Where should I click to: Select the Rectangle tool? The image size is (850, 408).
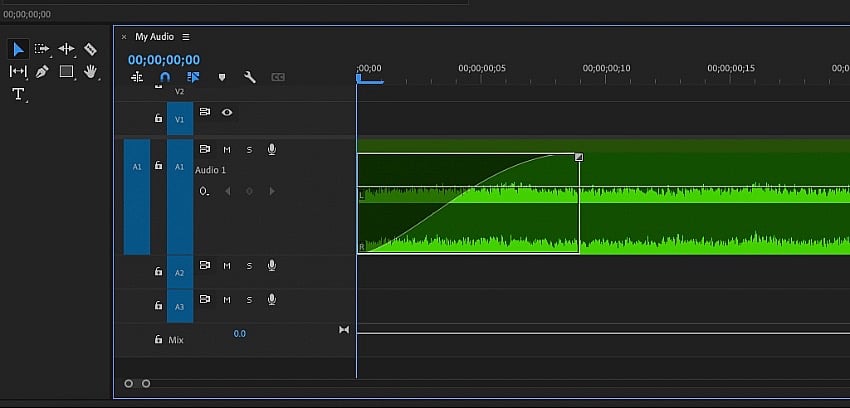point(66,71)
